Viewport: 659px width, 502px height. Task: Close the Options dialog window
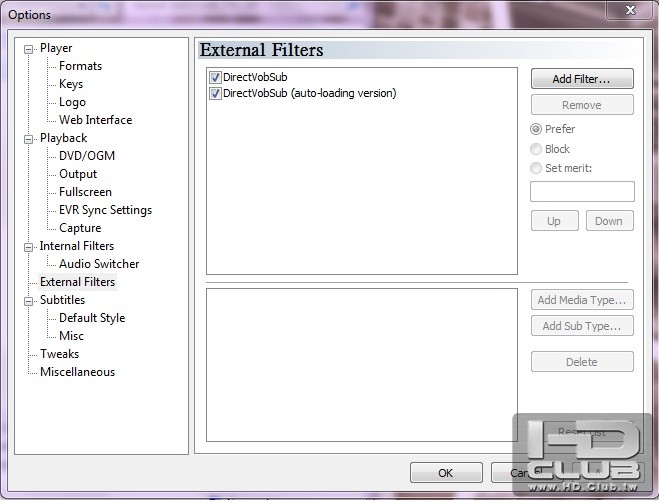pyautogui.click(x=630, y=10)
